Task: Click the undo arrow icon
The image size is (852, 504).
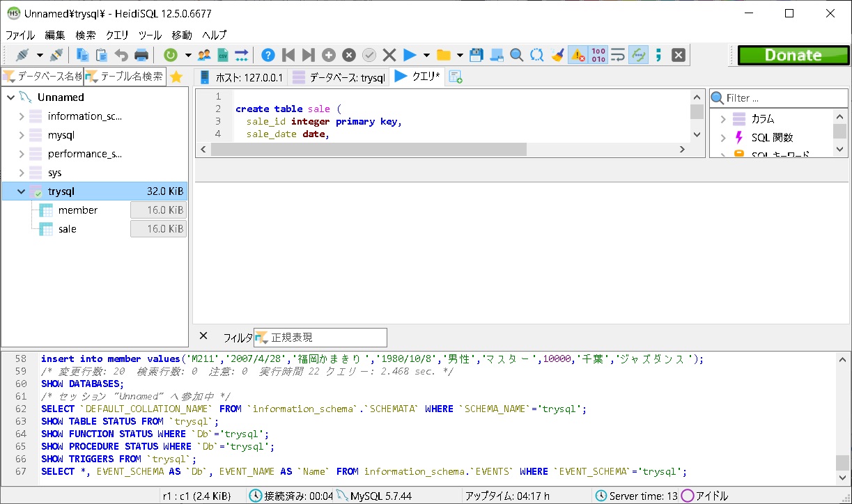Action: pos(121,55)
